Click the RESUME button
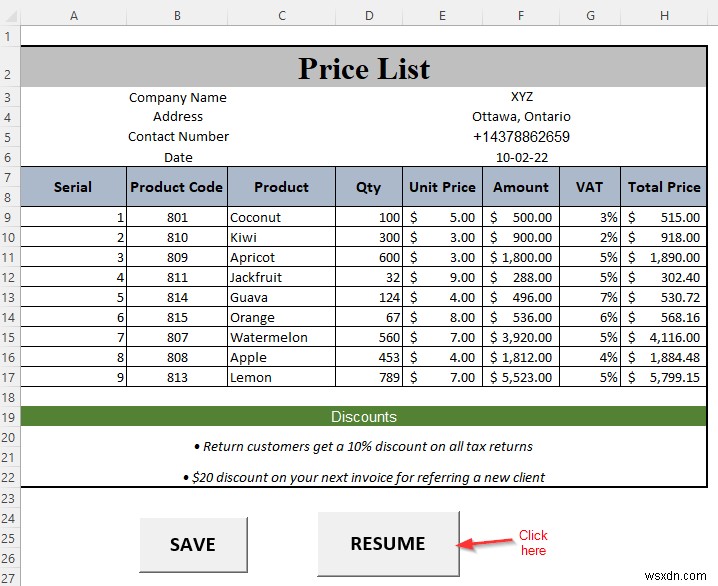The image size is (718, 586). coord(388,543)
